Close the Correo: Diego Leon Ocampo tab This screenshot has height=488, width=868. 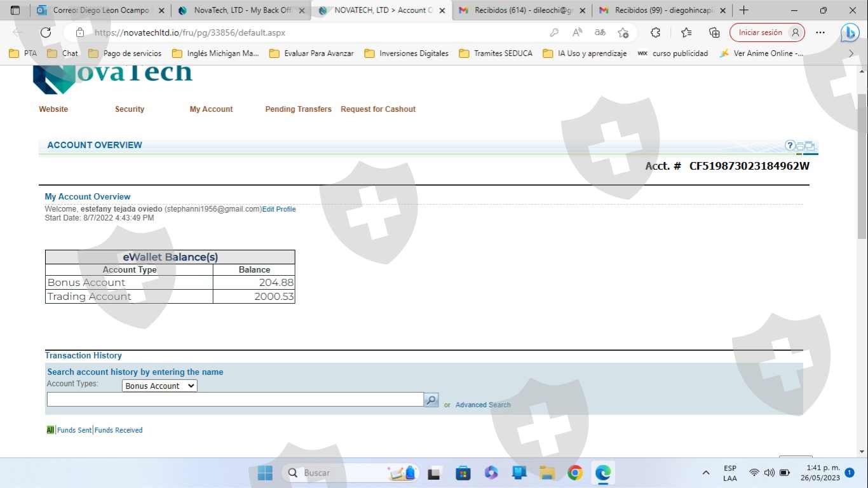(x=161, y=10)
